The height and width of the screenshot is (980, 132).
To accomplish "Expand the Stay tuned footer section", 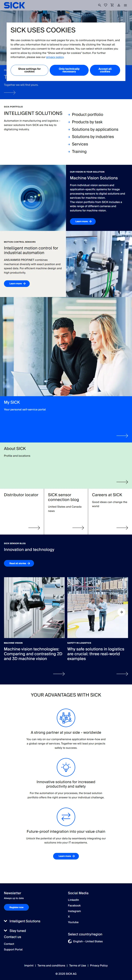I will pyautogui.click(x=15, y=931).
